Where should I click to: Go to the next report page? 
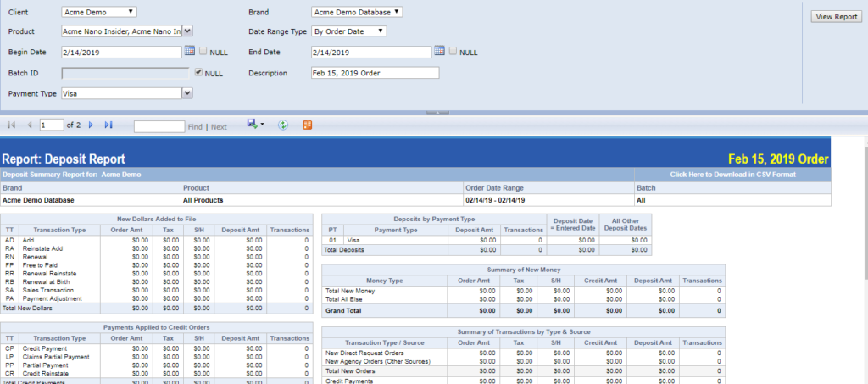(92, 125)
